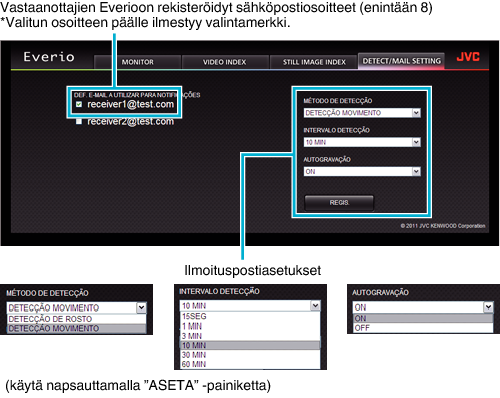This screenshot has width=500, height=398.
Task: Select the 60 MIN interval option
Action: click(250, 364)
